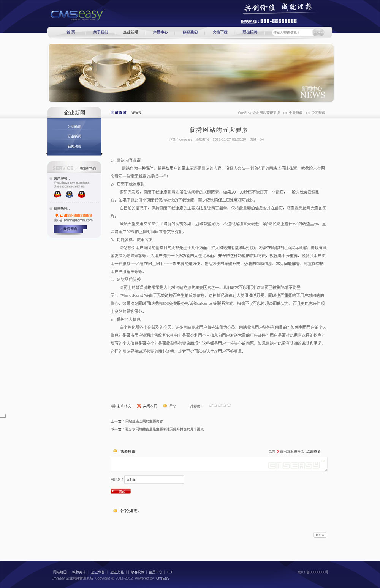Viewport: 380px width, 588px height.
Task: Click the 用户名 field containing admin
Action: tap(154, 479)
